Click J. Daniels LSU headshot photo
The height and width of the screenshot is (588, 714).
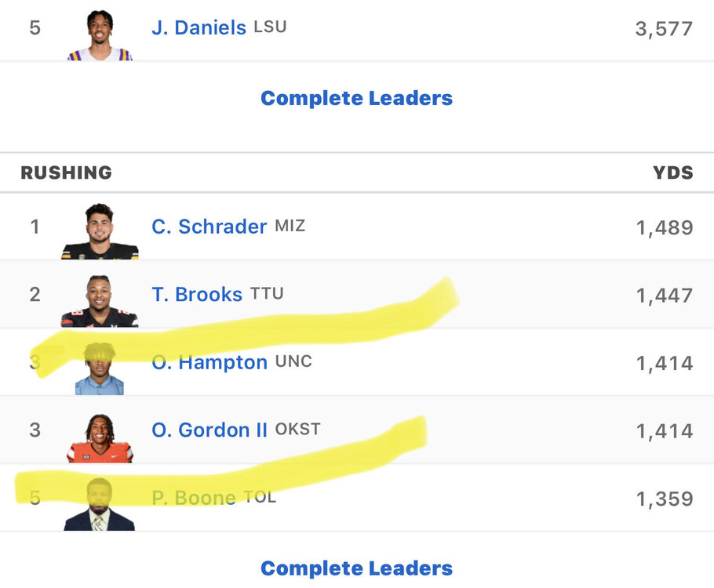coord(100,34)
